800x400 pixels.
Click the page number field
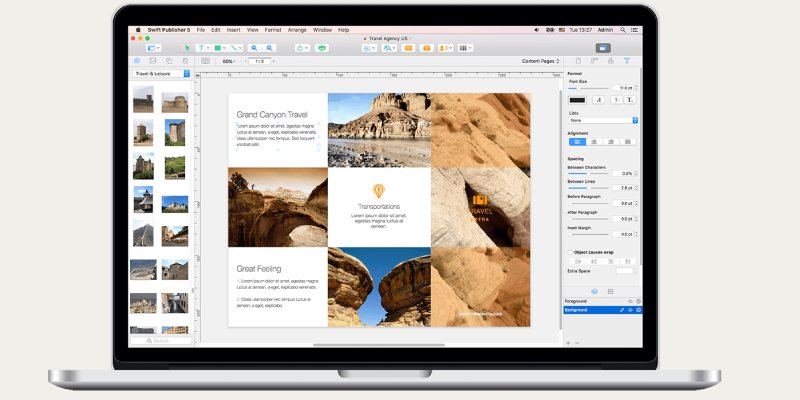click(x=260, y=61)
